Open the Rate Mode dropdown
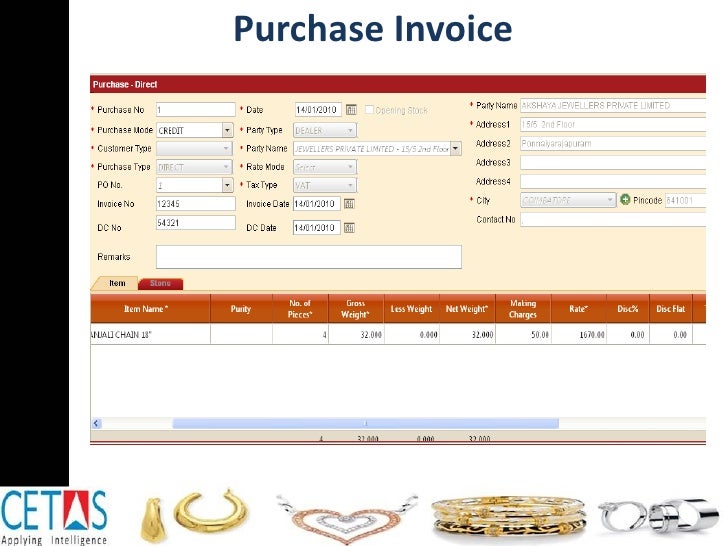Image resolution: width=728 pixels, height=546 pixels. click(325, 167)
